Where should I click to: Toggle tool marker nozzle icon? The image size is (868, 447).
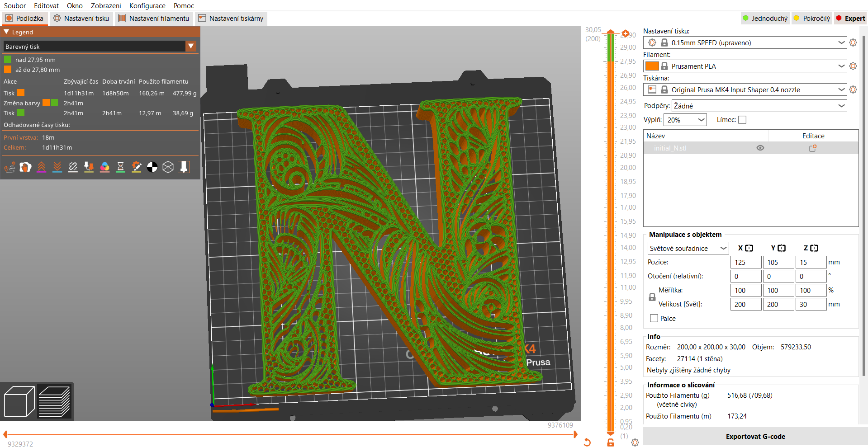pos(184,167)
